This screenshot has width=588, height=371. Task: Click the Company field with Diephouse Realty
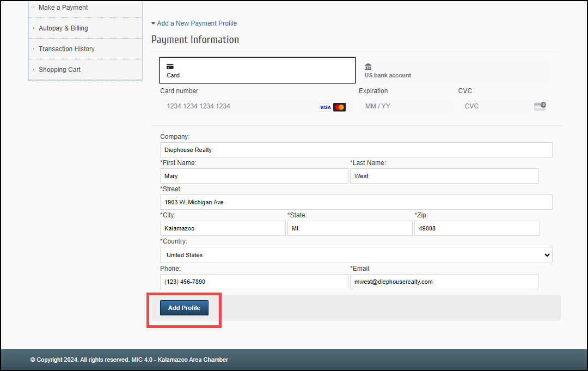[356, 150]
